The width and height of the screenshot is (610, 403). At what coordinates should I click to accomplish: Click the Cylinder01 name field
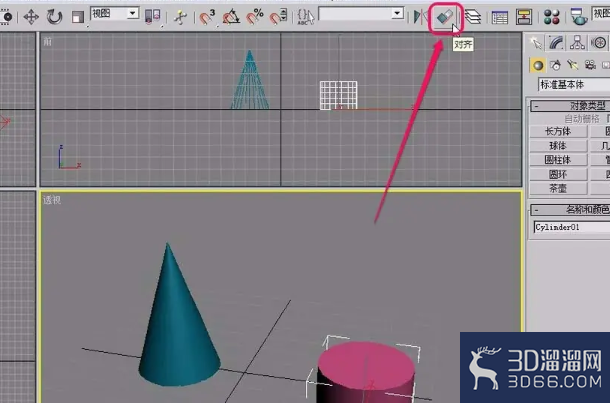tap(572, 228)
